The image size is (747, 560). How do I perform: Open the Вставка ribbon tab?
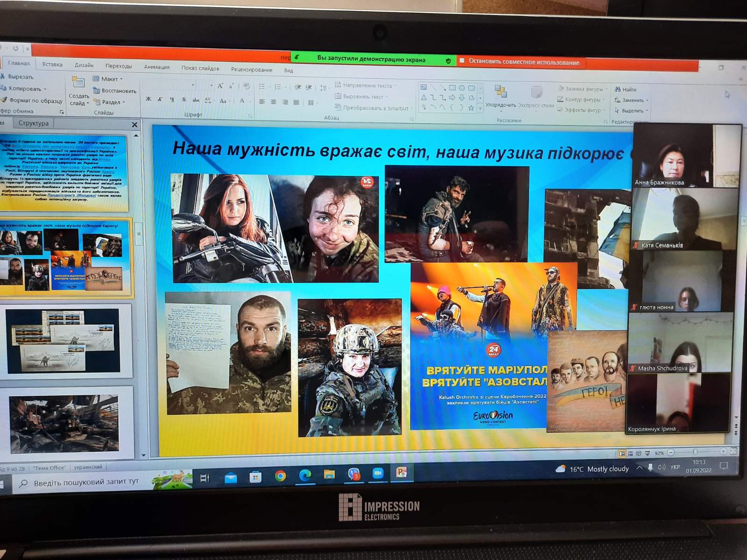tap(52, 64)
